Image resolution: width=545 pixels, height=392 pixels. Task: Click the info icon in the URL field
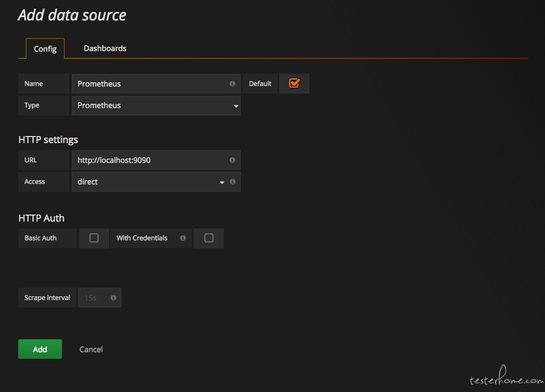click(x=232, y=160)
